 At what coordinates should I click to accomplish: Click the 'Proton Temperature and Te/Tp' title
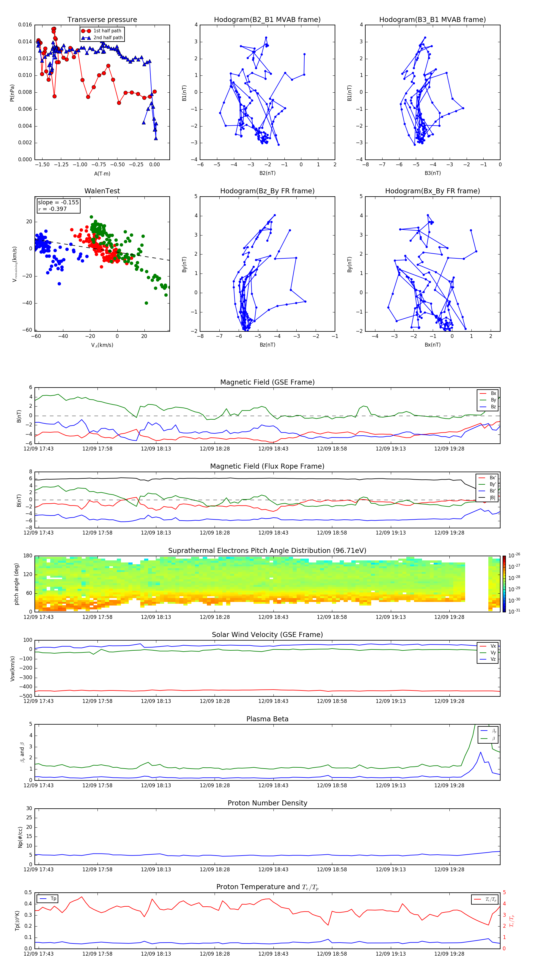(x=267, y=887)
